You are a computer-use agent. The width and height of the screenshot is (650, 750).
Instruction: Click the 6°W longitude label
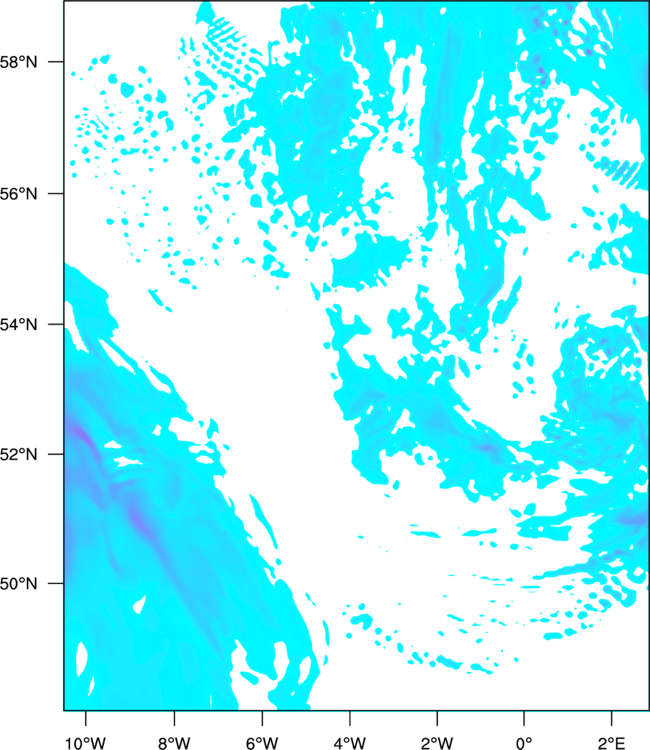pyautogui.click(x=262, y=743)
